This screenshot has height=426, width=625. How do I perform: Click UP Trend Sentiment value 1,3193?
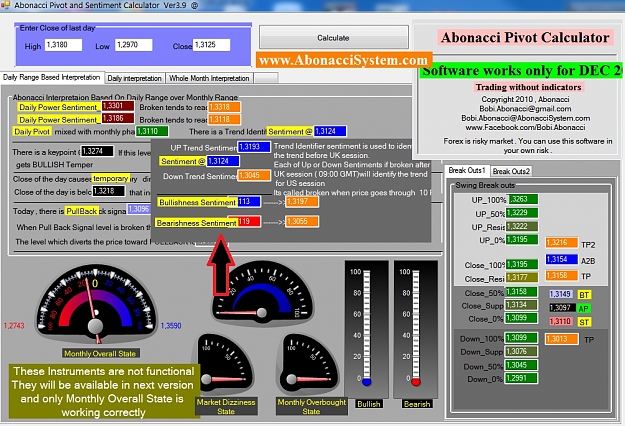pos(254,147)
